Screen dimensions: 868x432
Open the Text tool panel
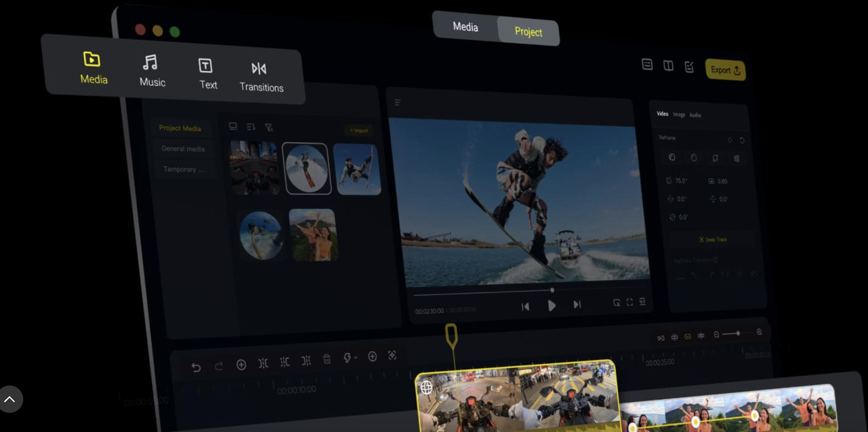[x=207, y=73]
